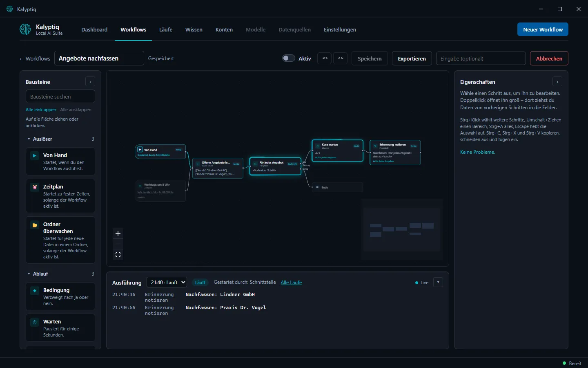Collapse the Bausteine panel chevron

[90, 82]
